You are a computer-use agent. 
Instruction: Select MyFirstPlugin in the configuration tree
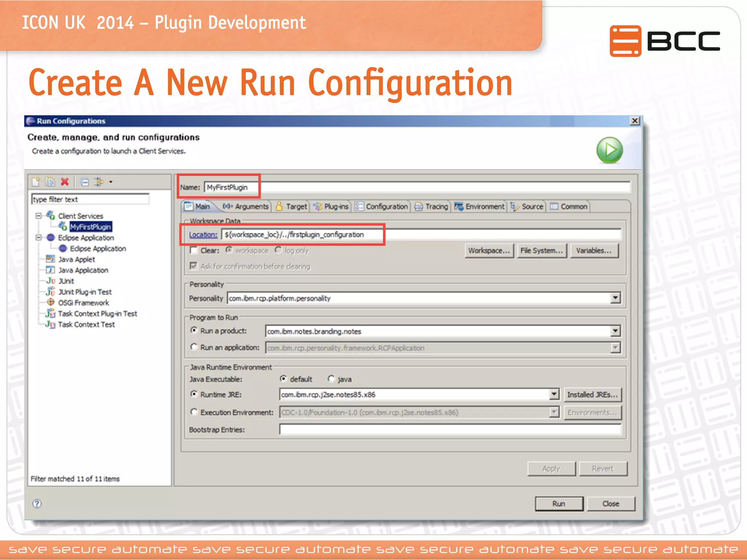click(x=90, y=227)
